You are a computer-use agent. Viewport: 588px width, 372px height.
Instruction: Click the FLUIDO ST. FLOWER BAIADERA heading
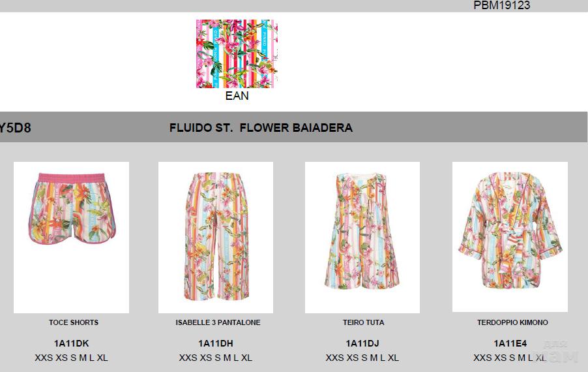[261, 128]
